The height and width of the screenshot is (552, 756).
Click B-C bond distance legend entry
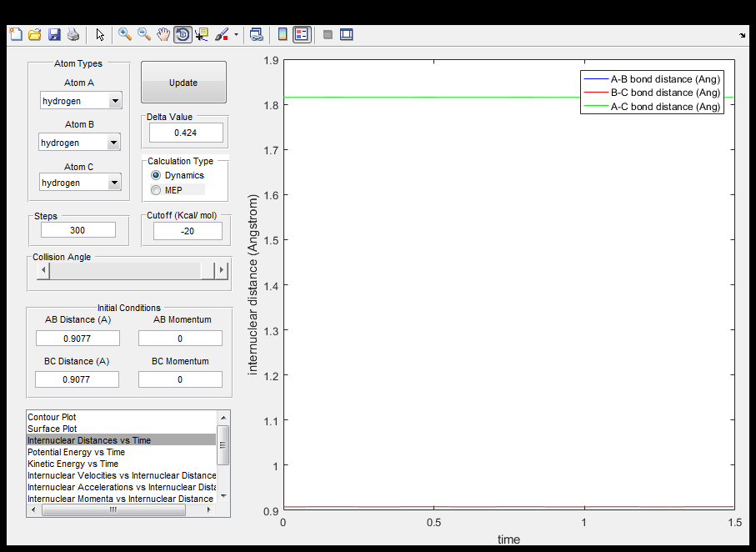[652, 93]
